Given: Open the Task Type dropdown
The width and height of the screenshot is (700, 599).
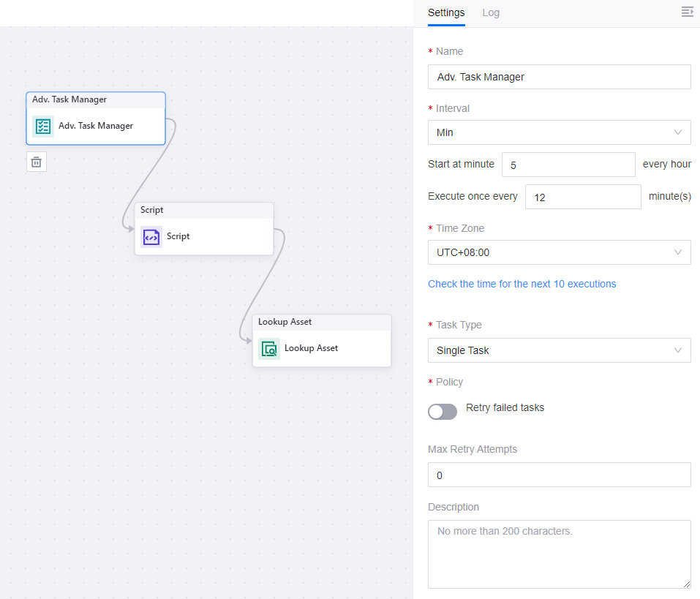Looking at the screenshot, I should [559, 350].
